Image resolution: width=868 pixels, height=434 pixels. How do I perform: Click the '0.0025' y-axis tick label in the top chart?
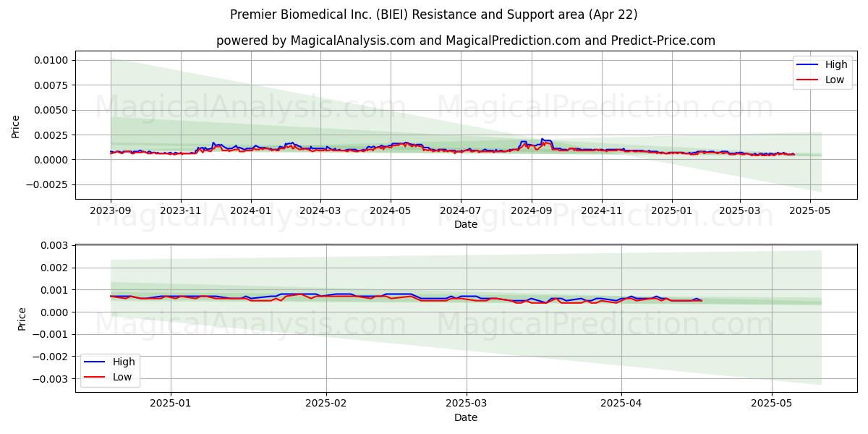(x=51, y=135)
